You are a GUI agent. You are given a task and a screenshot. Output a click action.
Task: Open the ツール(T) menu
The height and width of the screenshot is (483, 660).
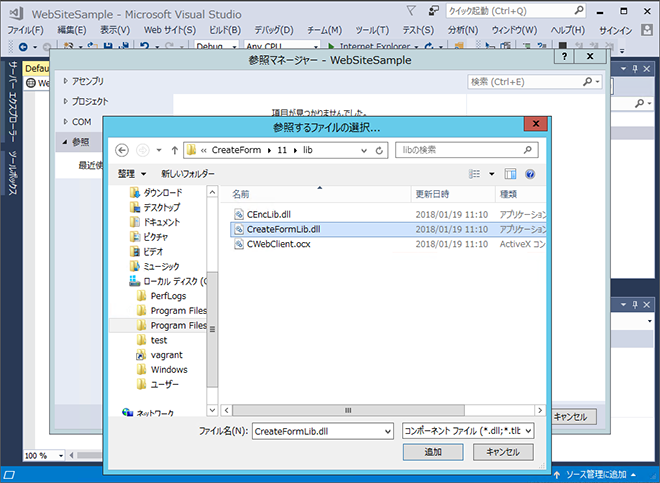pyautogui.click(x=372, y=30)
